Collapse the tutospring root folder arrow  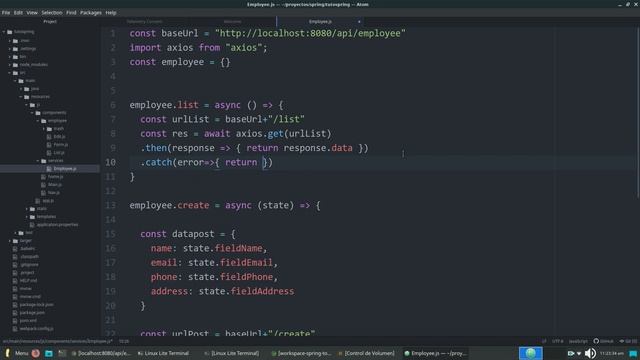click(4, 32)
